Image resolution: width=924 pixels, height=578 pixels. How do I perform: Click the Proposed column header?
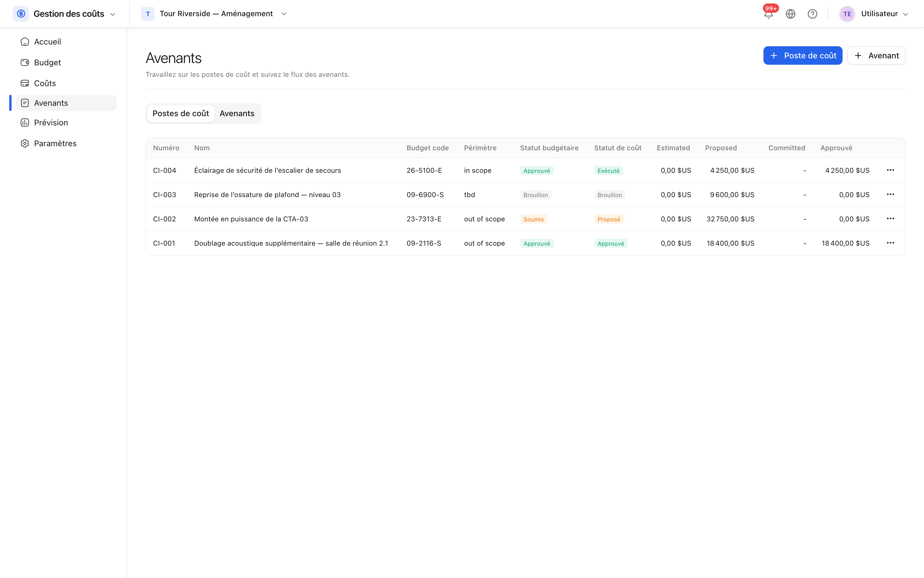pyautogui.click(x=721, y=148)
